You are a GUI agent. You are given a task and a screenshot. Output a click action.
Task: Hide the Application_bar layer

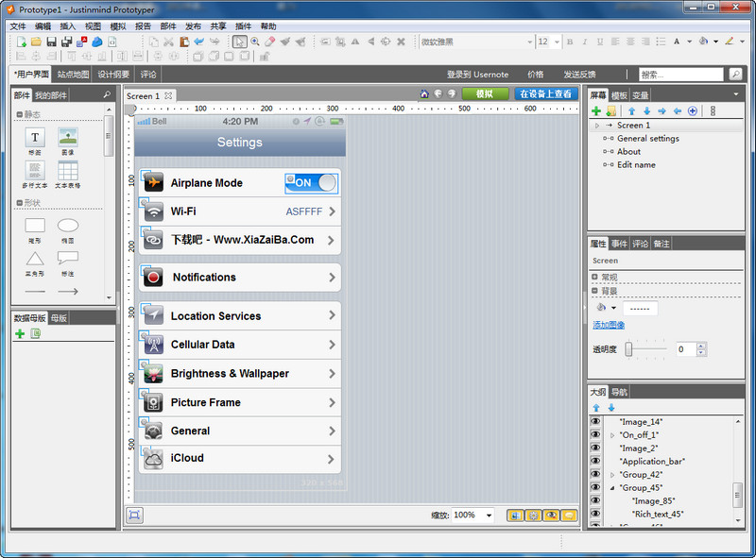pyautogui.click(x=595, y=461)
